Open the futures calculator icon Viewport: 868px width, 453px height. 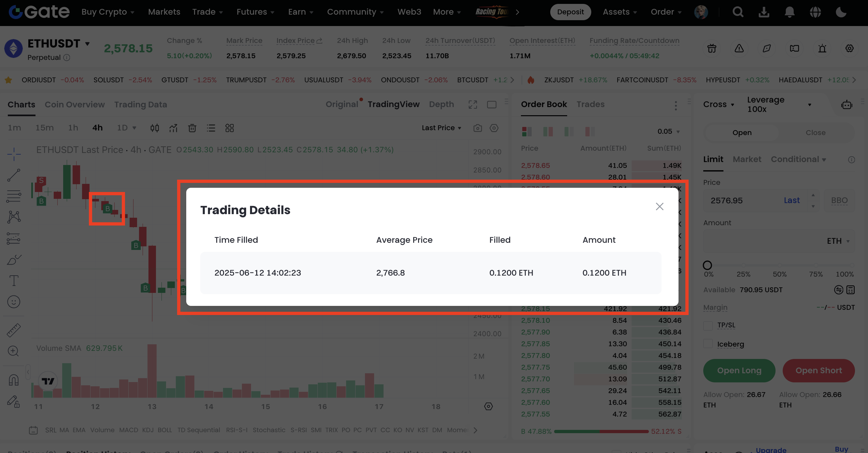tap(850, 290)
